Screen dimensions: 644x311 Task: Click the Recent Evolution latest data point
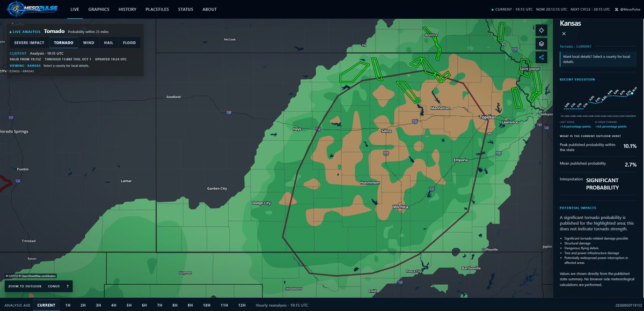(x=633, y=92)
